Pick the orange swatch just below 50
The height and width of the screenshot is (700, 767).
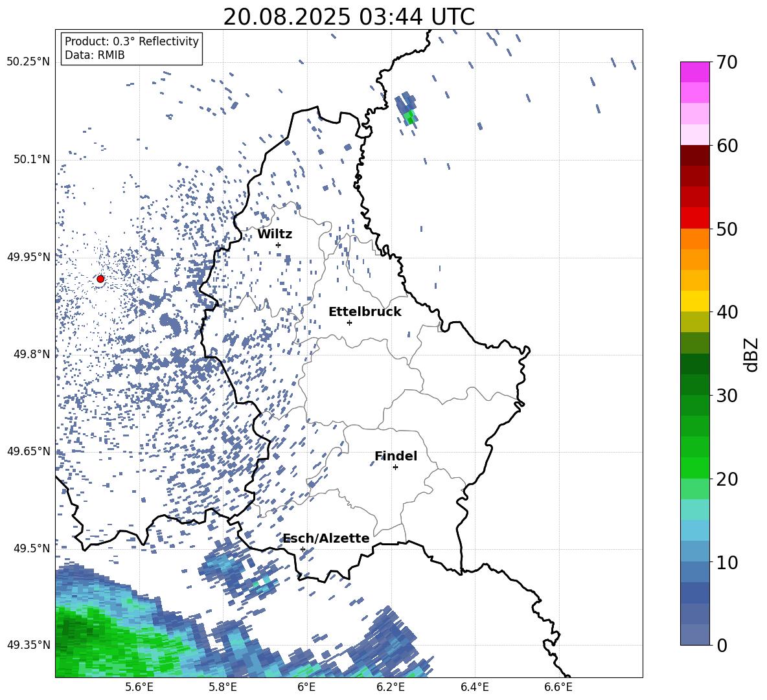694,239
